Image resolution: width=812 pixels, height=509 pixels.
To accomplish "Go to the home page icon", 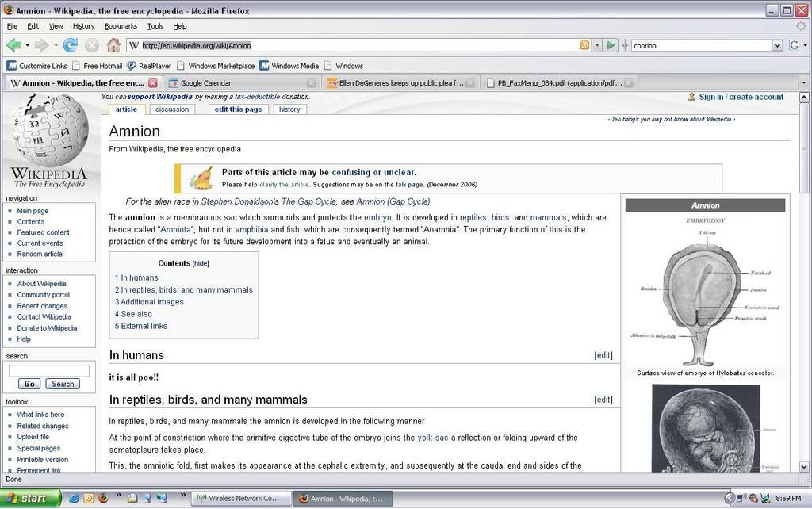I will pos(113,45).
